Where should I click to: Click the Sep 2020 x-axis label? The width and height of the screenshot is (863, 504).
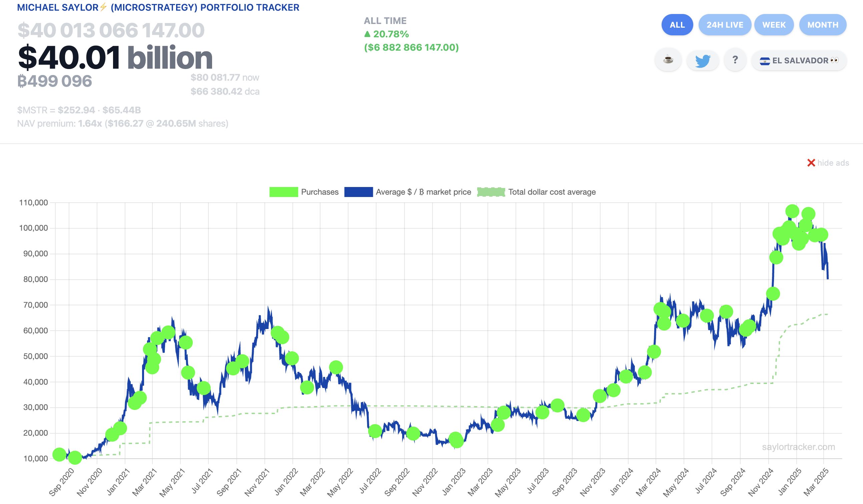61,482
